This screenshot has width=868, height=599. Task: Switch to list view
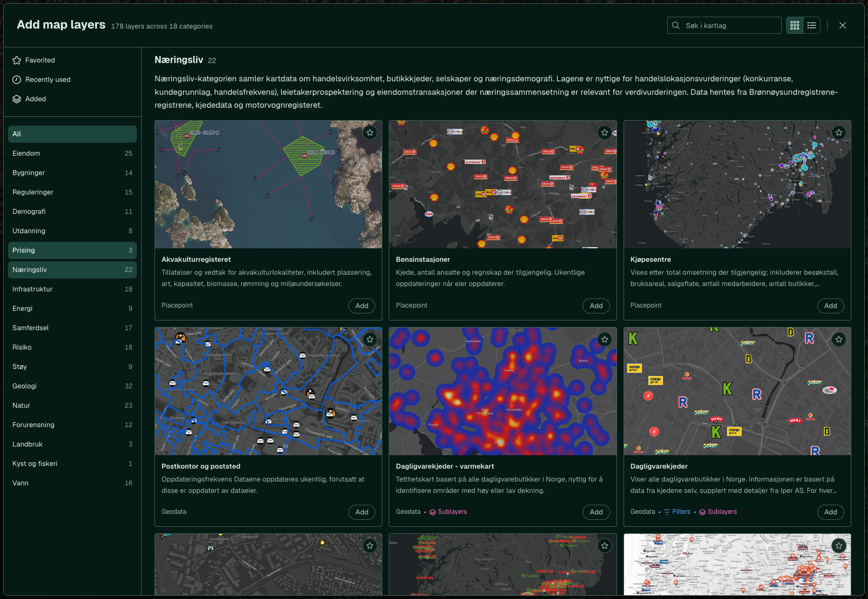tap(812, 25)
